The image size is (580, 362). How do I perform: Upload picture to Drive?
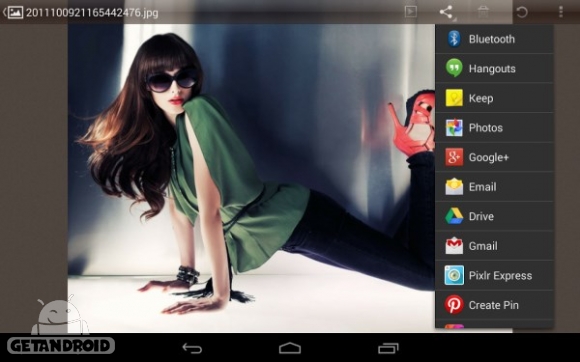coord(494,216)
